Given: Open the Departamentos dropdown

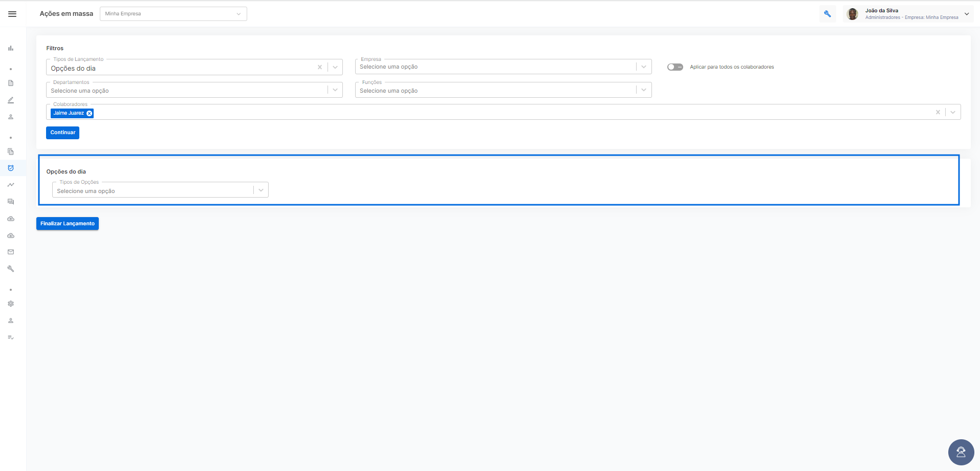Looking at the screenshot, I should [194, 90].
